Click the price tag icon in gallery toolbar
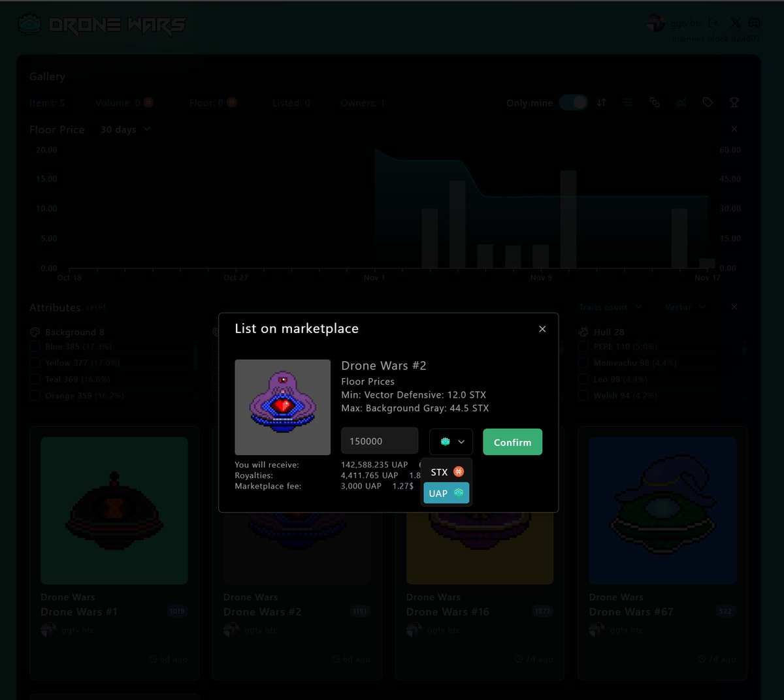The width and height of the screenshot is (784, 700). (x=708, y=103)
